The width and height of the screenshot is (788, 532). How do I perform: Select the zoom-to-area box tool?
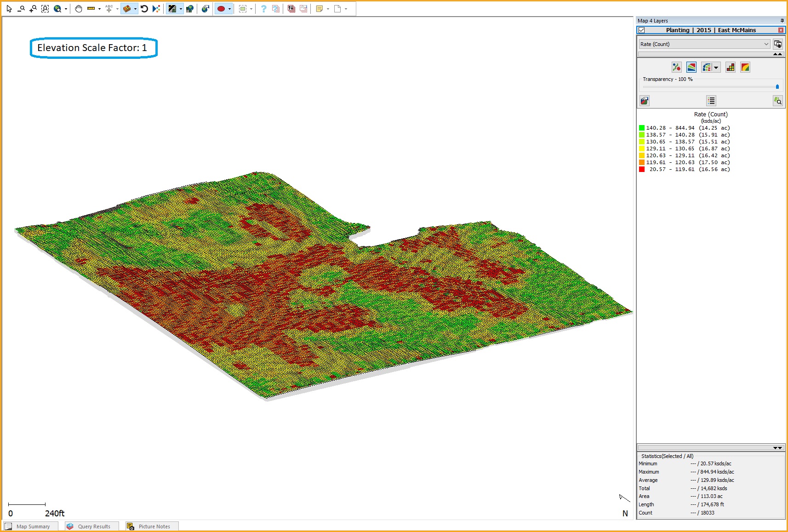[45, 9]
